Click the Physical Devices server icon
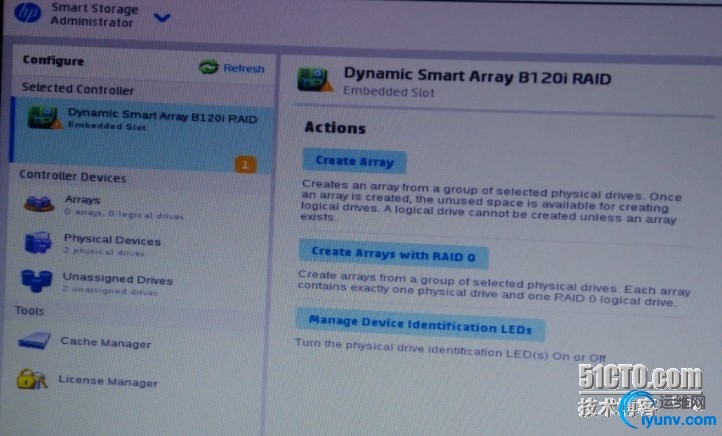Image resolution: width=722 pixels, height=436 pixels. pyautogui.click(x=38, y=242)
